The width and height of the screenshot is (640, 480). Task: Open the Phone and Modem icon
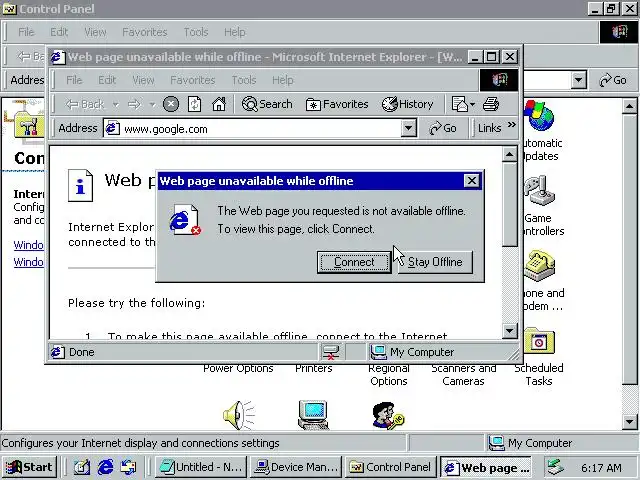540,266
